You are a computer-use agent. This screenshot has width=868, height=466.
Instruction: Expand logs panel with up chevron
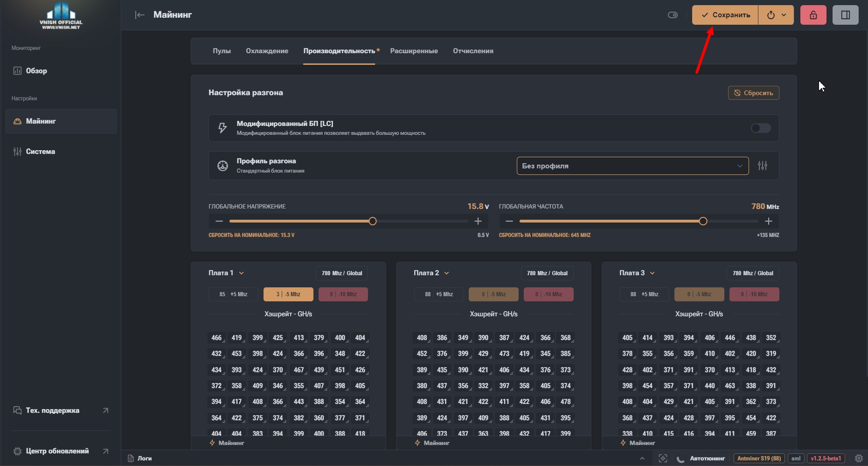click(642, 459)
